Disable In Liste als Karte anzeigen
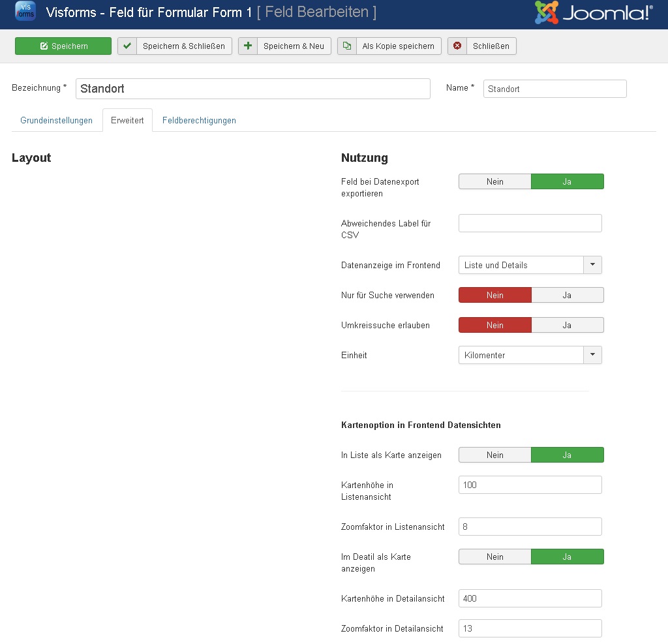The height and width of the screenshot is (644, 668). pos(494,455)
